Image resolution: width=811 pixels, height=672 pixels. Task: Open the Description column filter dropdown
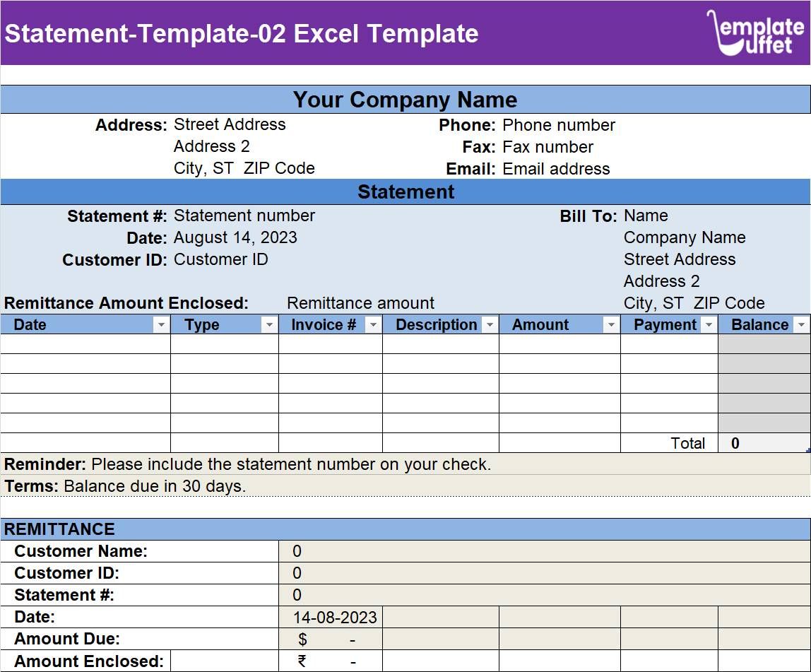coord(490,324)
